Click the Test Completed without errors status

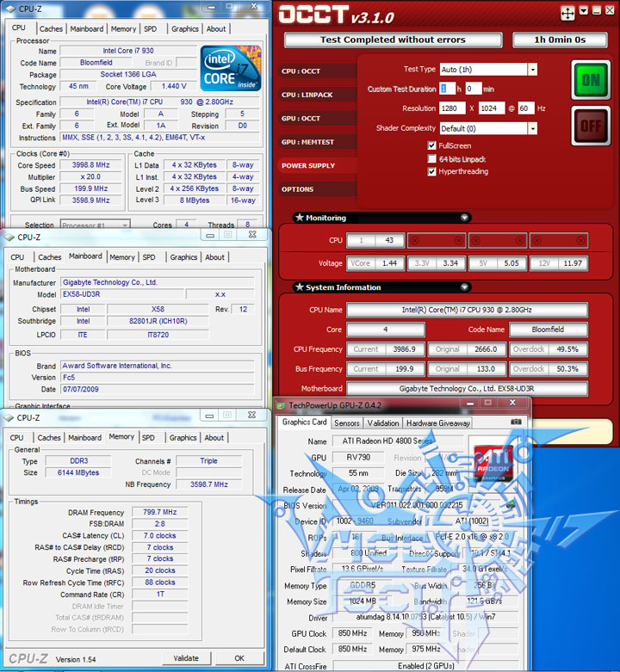click(393, 40)
